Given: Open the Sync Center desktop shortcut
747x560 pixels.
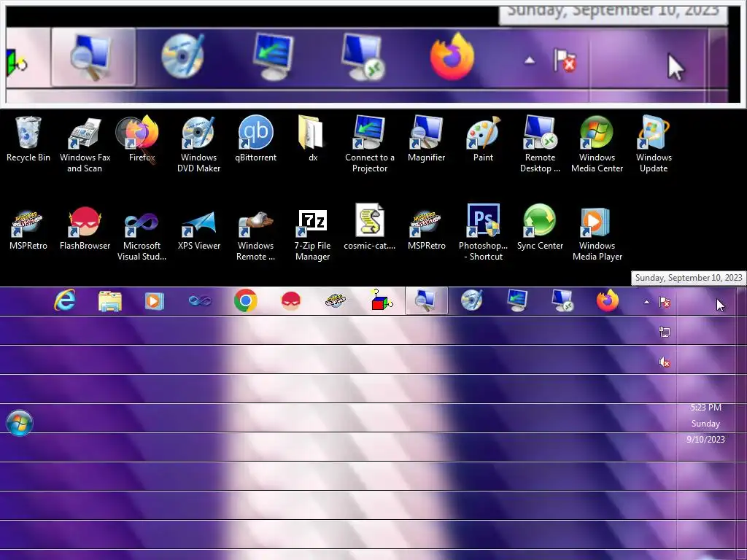Looking at the screenshot, I should (x=540, y=227).
